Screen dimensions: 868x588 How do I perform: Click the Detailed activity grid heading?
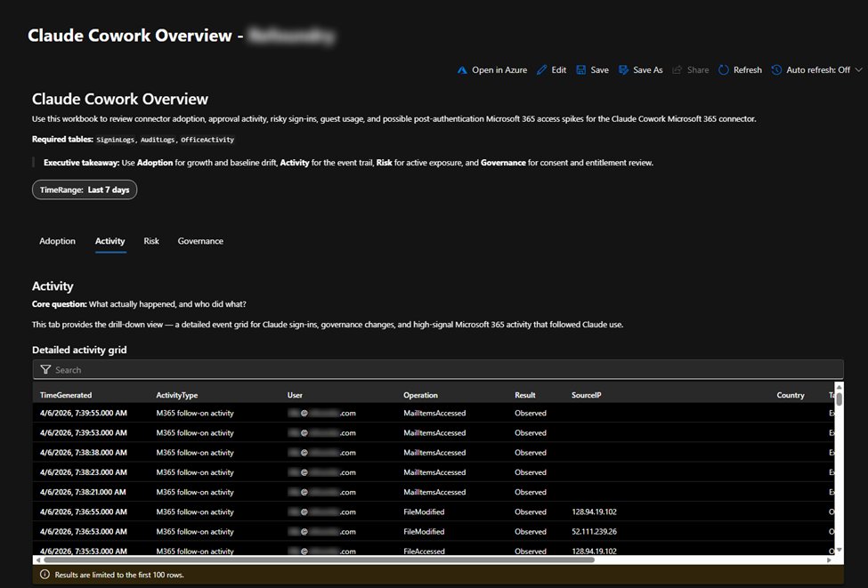point(79,350)
